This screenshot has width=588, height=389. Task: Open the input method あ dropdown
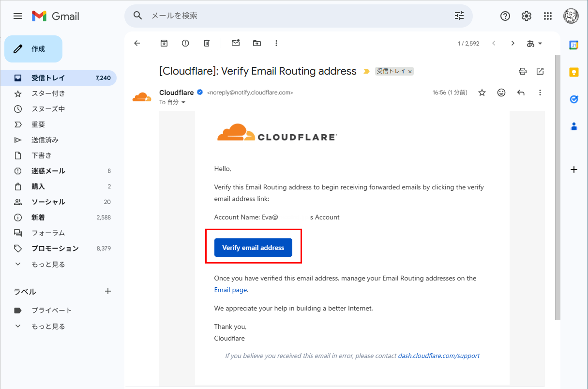[534, 43]
